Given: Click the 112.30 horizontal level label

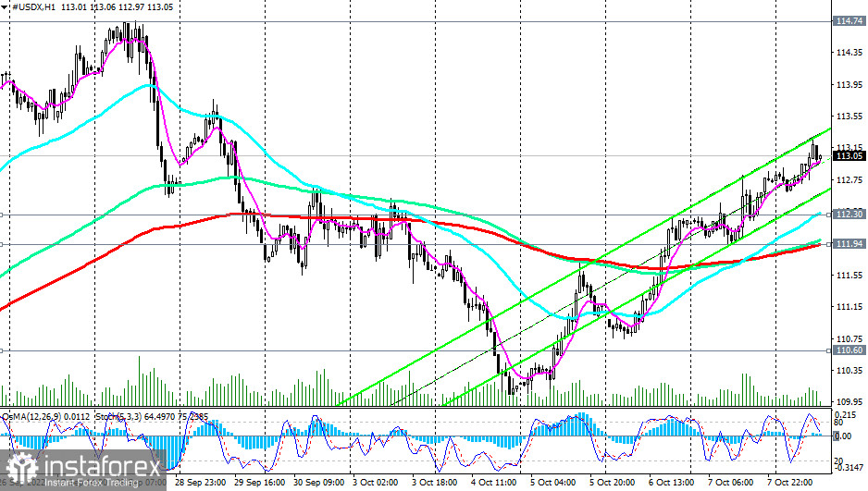Looking at the screenshot, I should (849, 215).
